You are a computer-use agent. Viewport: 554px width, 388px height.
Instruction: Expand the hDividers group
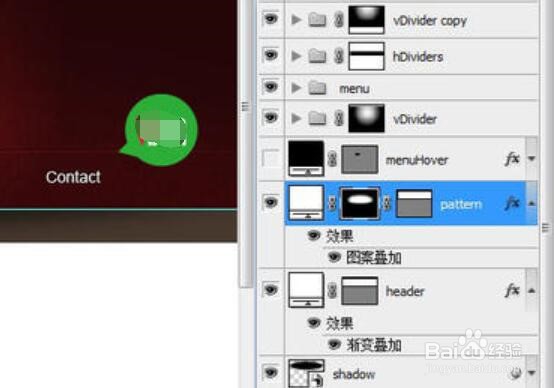[296, 56]
